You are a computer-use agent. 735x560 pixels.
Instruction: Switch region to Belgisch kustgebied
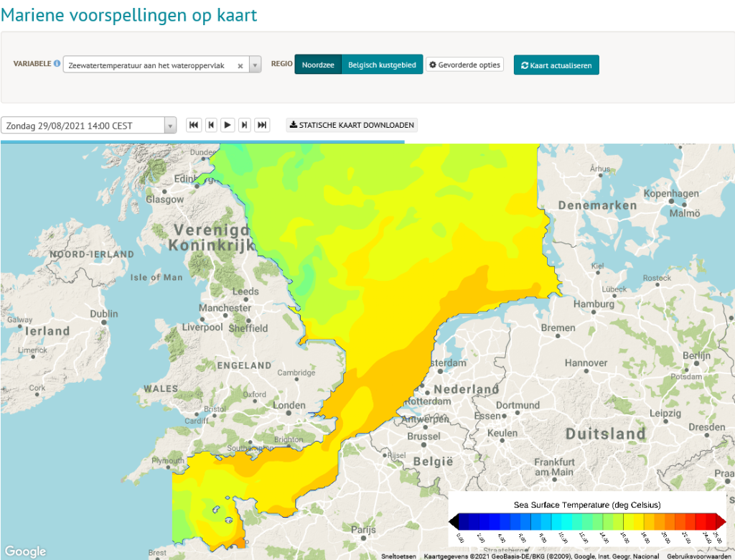click(x=382, y=65)
